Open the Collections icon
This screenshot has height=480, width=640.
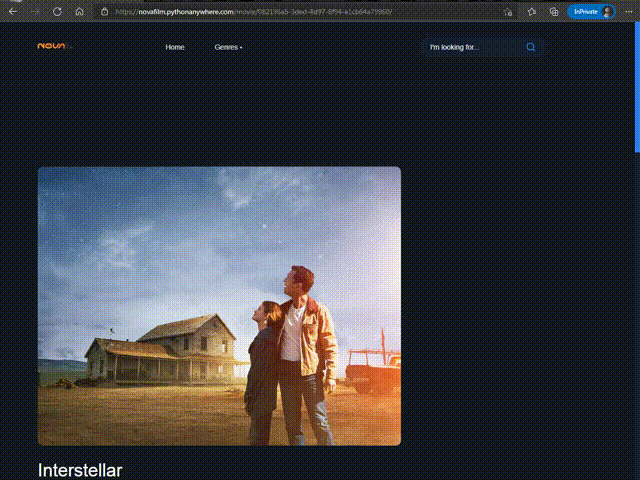(x=554, y=12)
